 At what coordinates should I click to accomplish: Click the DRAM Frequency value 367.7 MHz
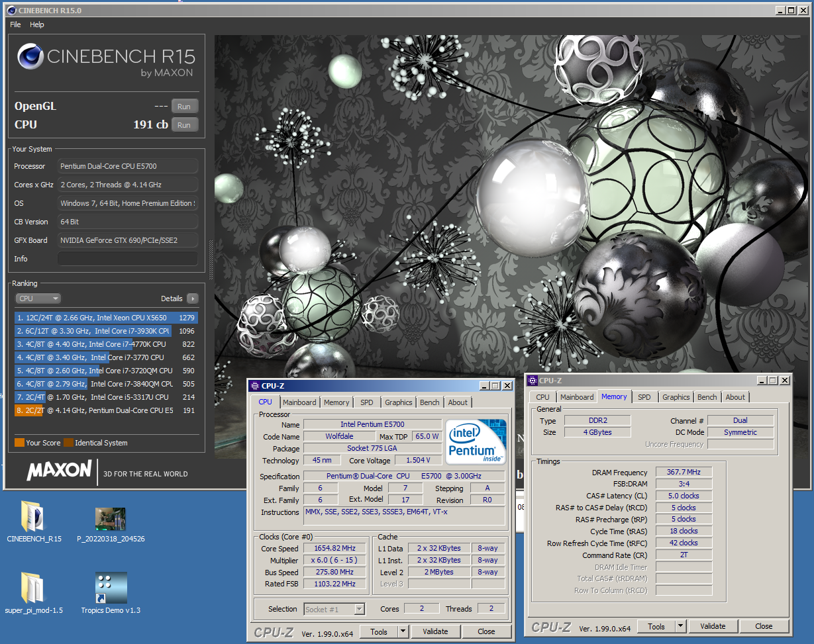tap(684, 473)
